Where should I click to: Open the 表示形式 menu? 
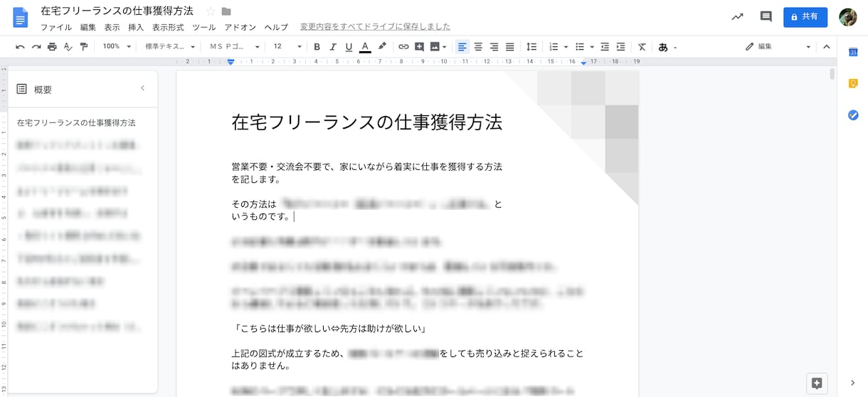click(x=168, y=27)
